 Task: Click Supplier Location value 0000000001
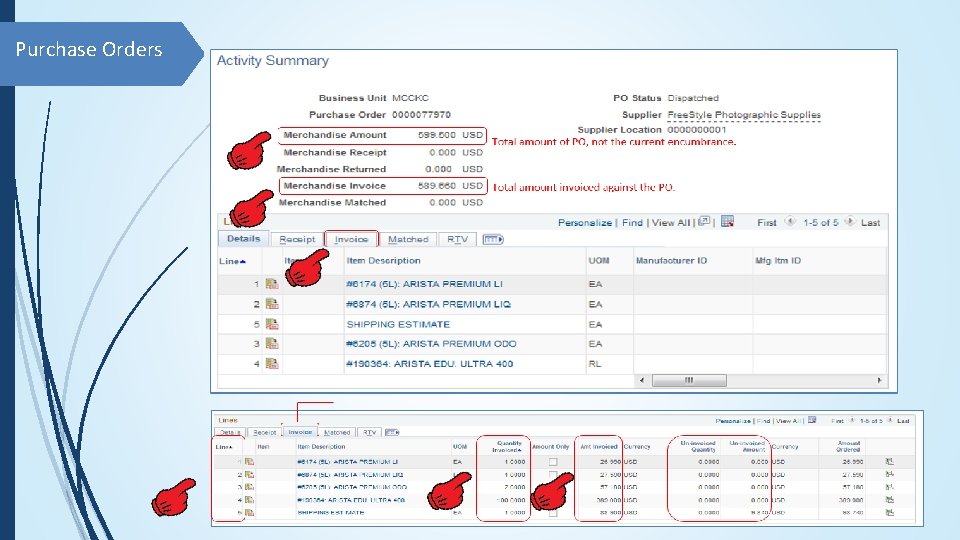pyautogui.click(x=697, y=130)
